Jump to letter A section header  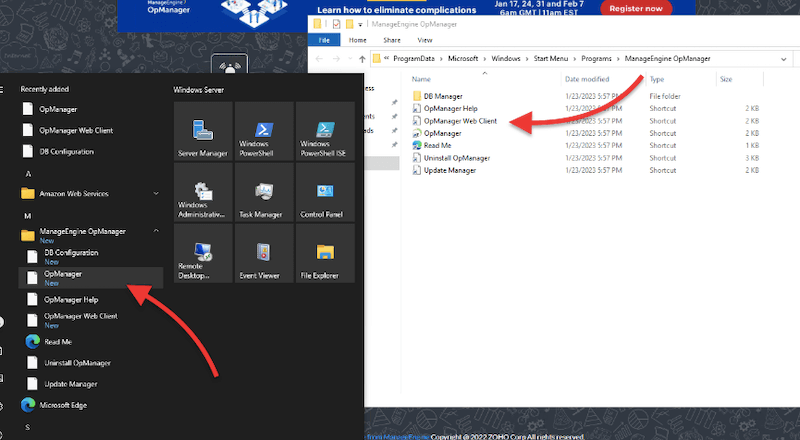[28, 174]
